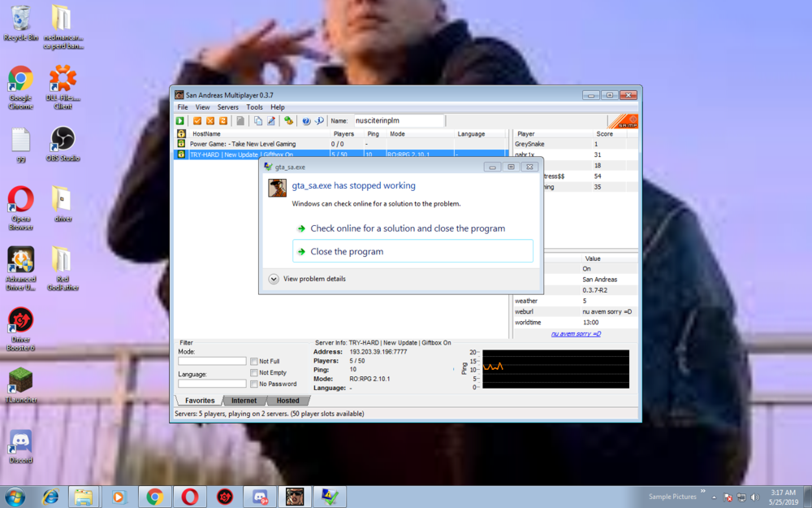This screenshot has height=508, width=812.
Task: Open the nu avem sorry =D link
Action: [576, 334]
